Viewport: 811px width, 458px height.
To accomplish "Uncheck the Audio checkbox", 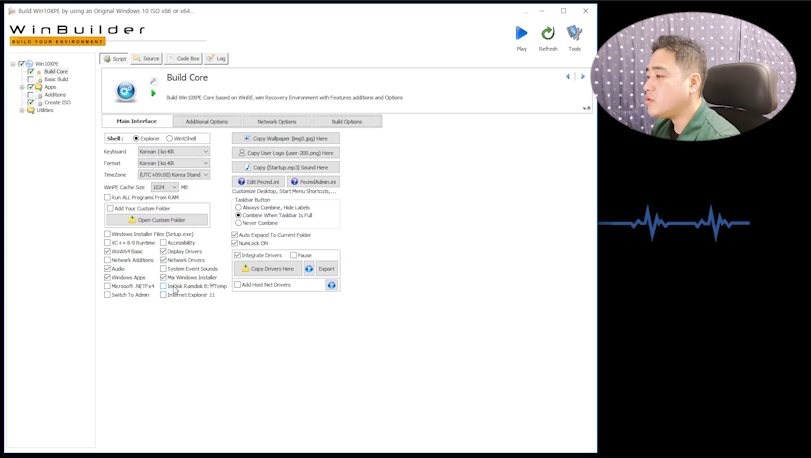I will [108, 269].
